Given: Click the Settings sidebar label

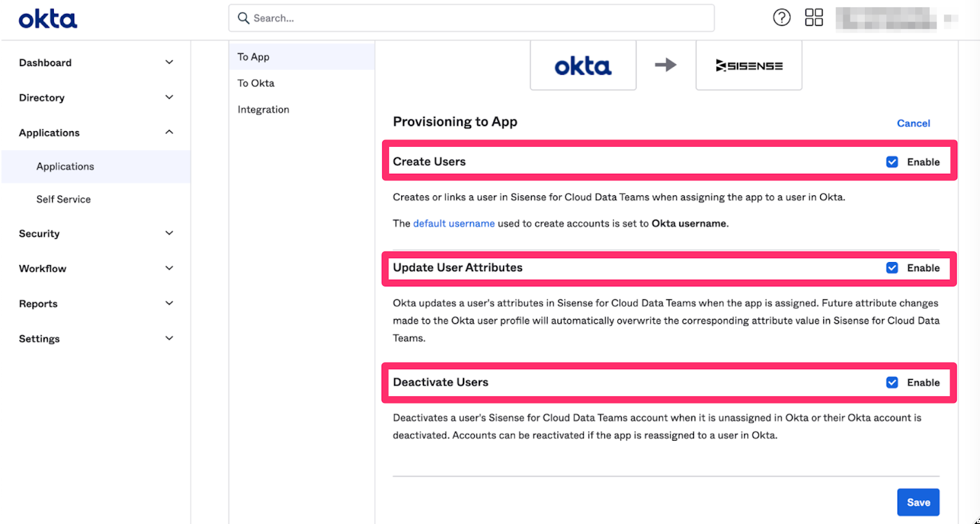Looking at the screenshot, I should [x=39, y=339].
